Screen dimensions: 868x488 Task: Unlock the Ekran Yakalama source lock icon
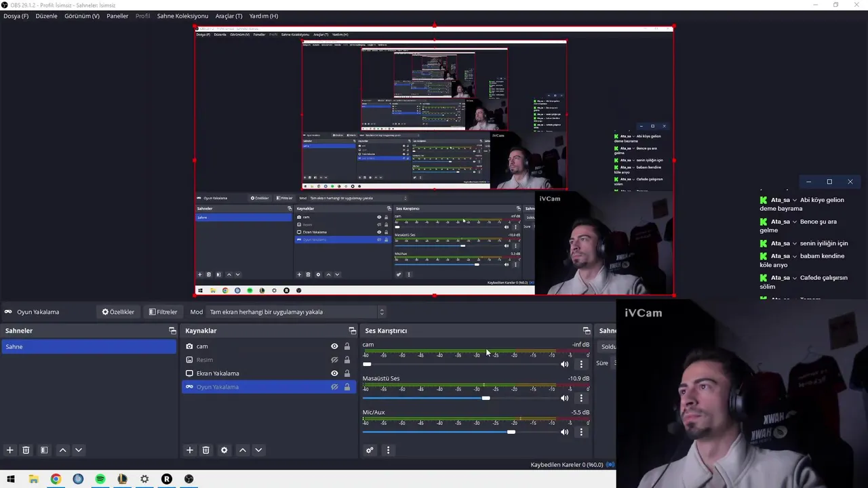tap(347, 373)
